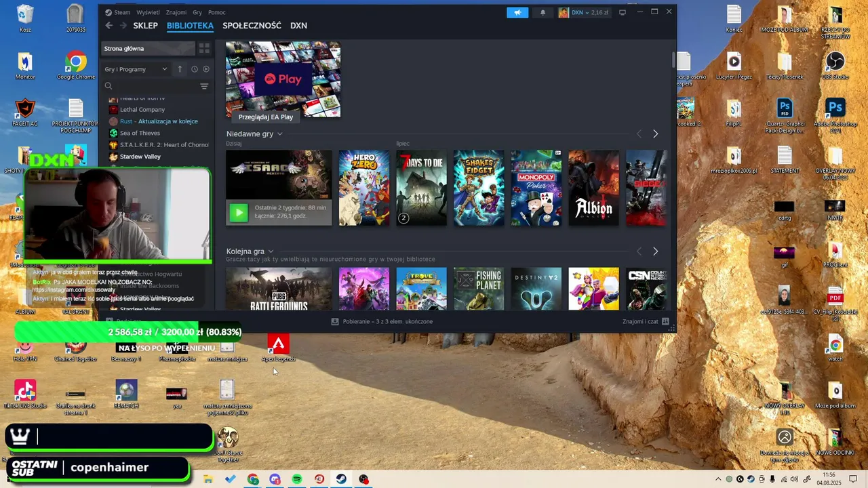Screen dimensions: 868x488
Task: Click the Przeglądaj EA Play button
Action: pos(266,117)
